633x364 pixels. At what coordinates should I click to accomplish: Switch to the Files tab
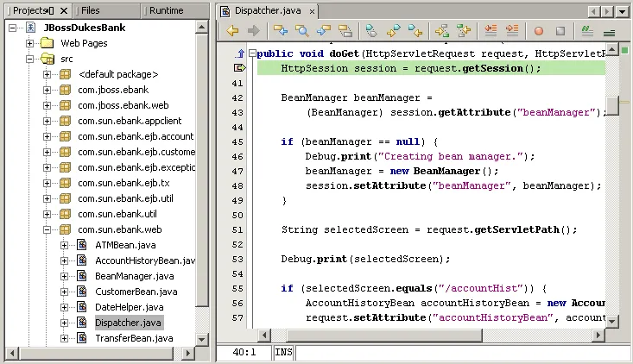tap(90, 10)
